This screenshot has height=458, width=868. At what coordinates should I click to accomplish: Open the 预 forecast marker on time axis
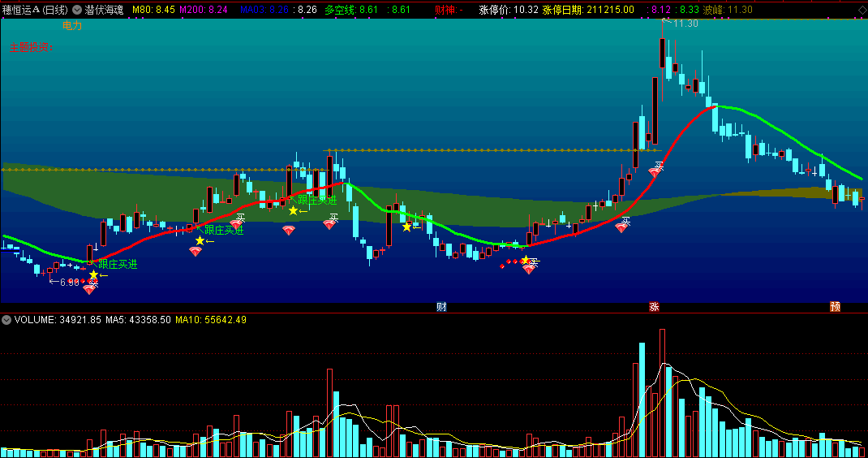coord(836,307)
